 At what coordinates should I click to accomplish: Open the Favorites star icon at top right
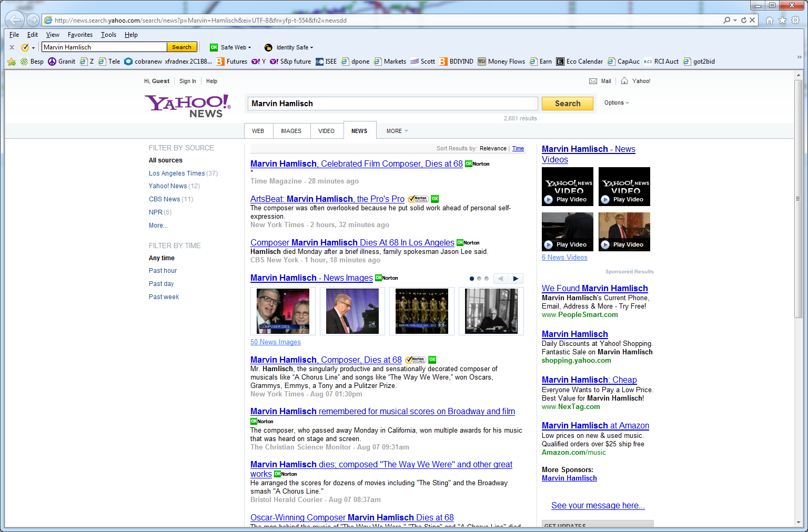coord(783,20)
